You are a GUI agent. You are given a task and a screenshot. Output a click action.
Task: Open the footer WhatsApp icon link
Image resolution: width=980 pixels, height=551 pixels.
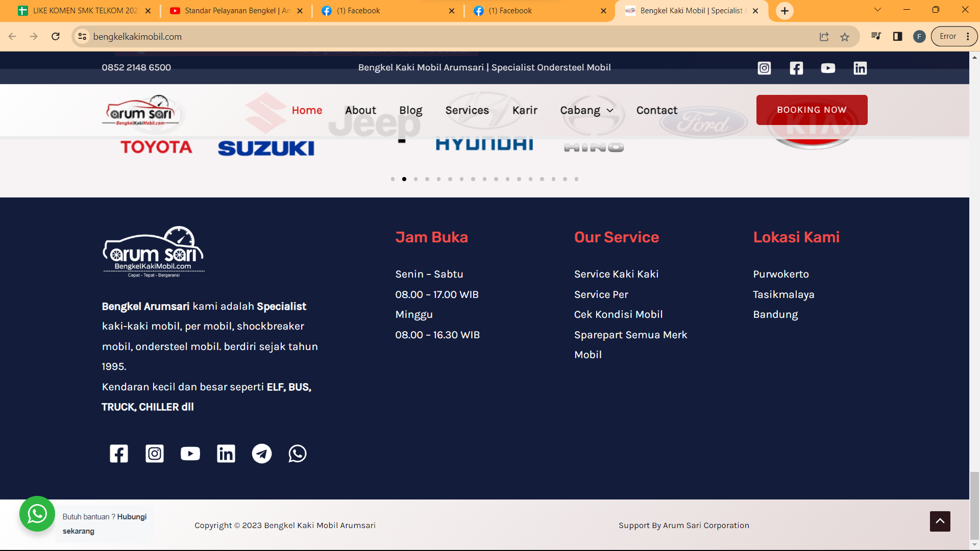click(298, 454)
